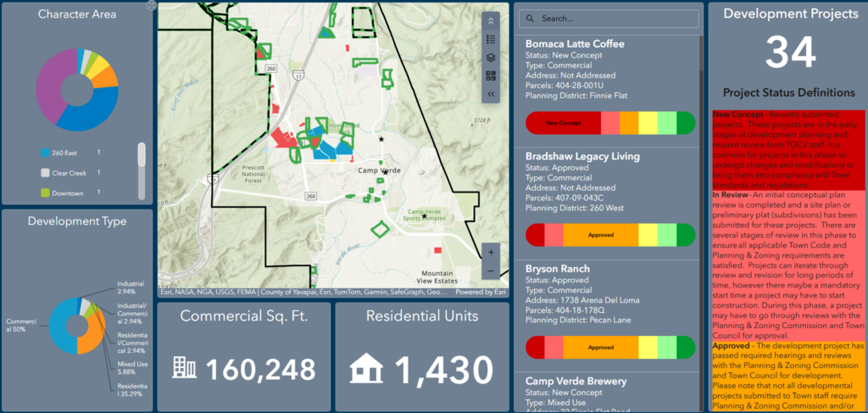Click the Commercial Sq. Ft. building icon

coord(184,367)
